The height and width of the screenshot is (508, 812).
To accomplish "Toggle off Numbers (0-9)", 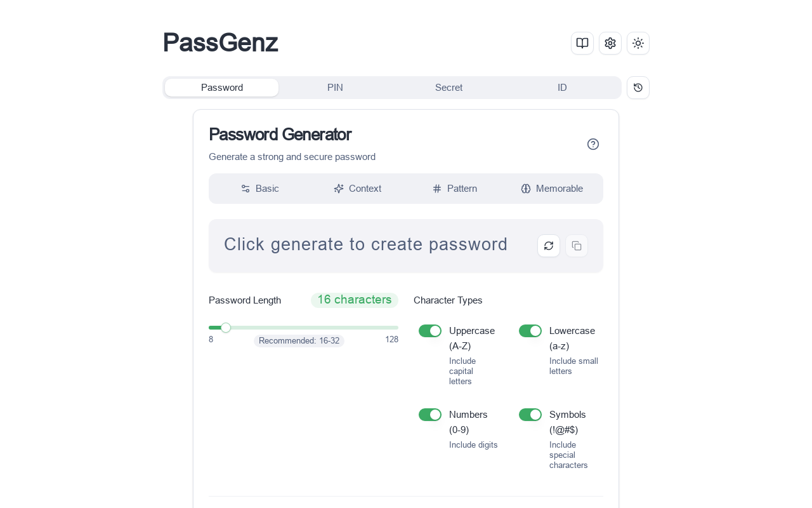I will tap(430, 415).
